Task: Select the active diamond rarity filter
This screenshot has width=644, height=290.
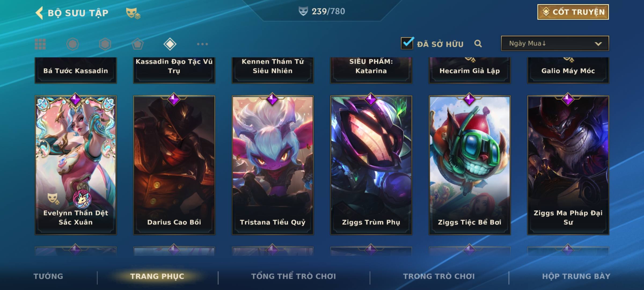Action: click(x=170, y=44)
